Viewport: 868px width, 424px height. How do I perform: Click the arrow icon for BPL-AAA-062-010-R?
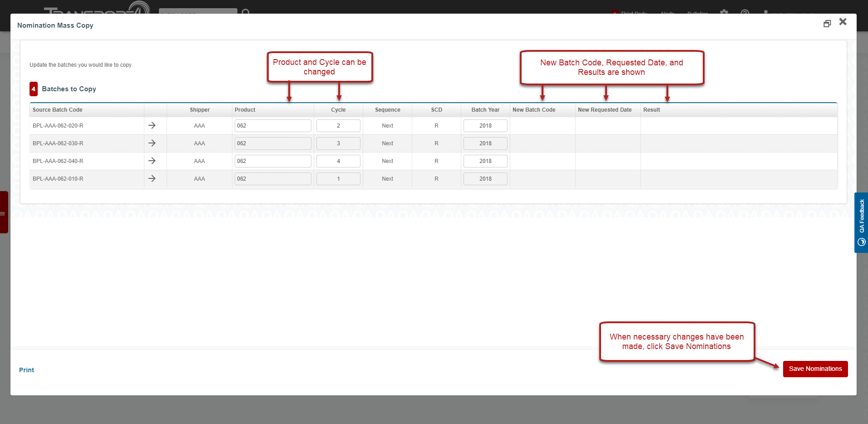point(152,178)
